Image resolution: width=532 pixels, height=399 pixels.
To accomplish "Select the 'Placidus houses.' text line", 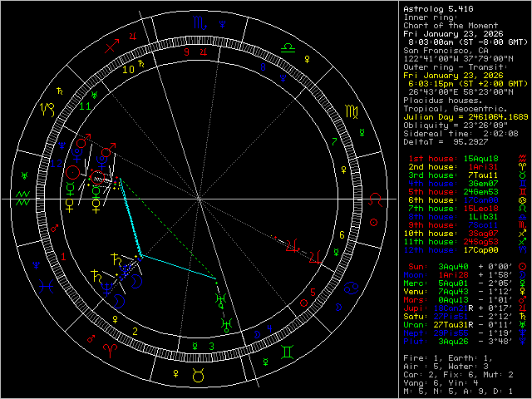I will (x=441, y=100).
